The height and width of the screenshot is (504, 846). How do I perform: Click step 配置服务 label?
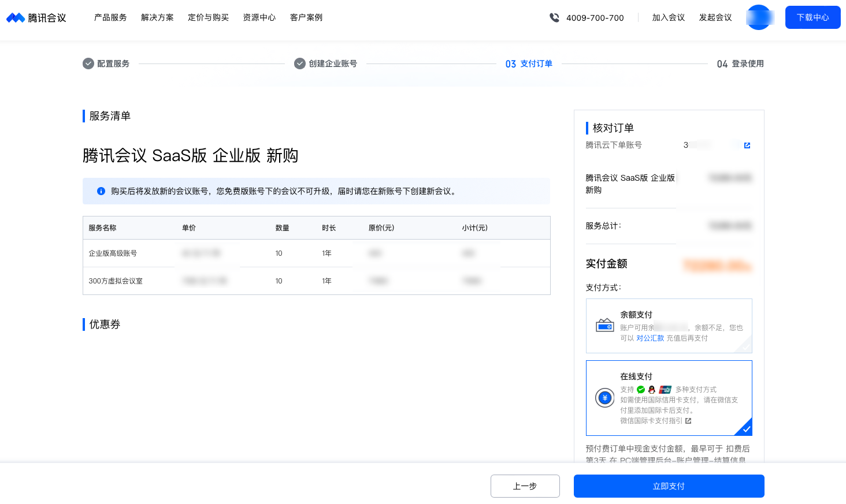point(113,64)
